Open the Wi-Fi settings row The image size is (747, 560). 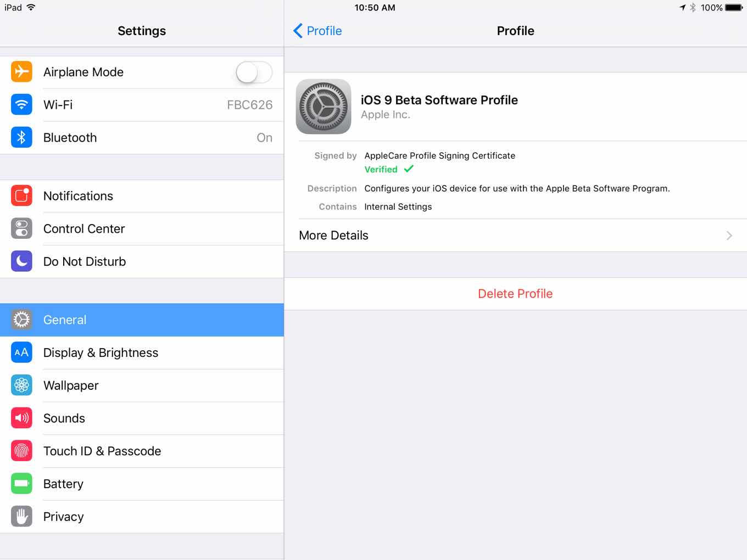(x=142, y=105)
